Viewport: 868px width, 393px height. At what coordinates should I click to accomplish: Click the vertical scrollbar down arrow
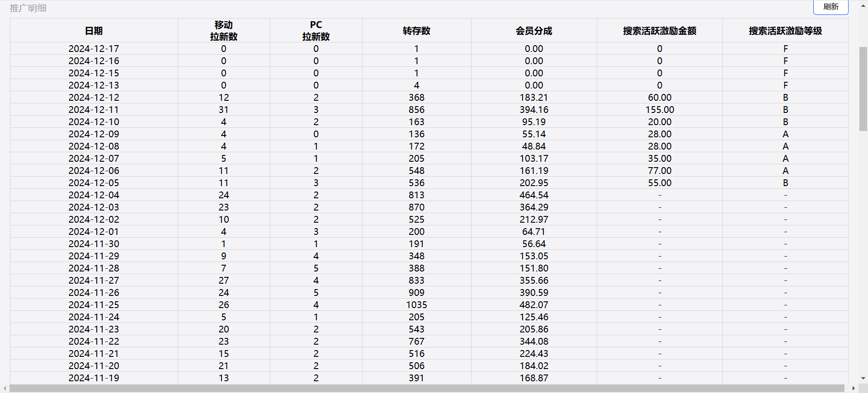[x=863, y=378]
